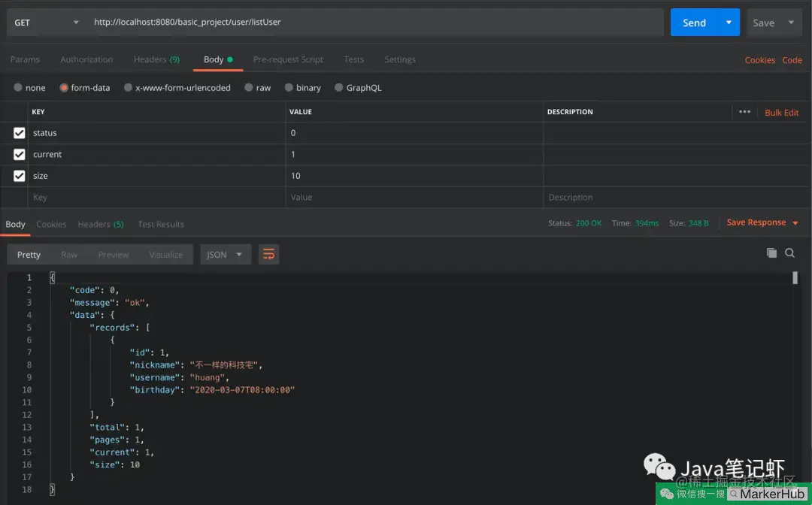Open the JSON format dropdown

(x=226, y=255)
